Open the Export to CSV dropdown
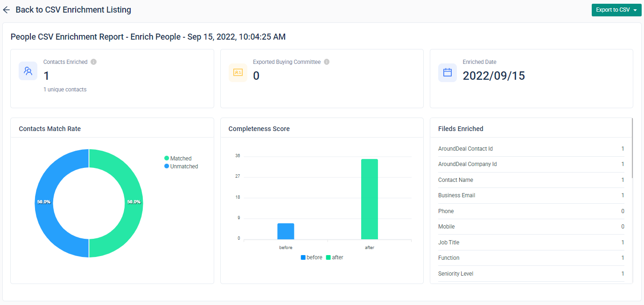This screenshot has height=305, width=644. coord(616,10)
